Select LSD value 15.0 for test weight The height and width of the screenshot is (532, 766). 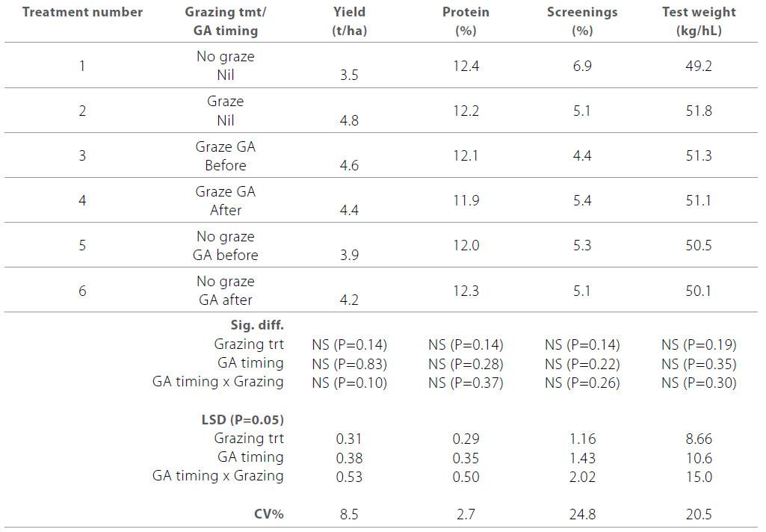point(699,476)
